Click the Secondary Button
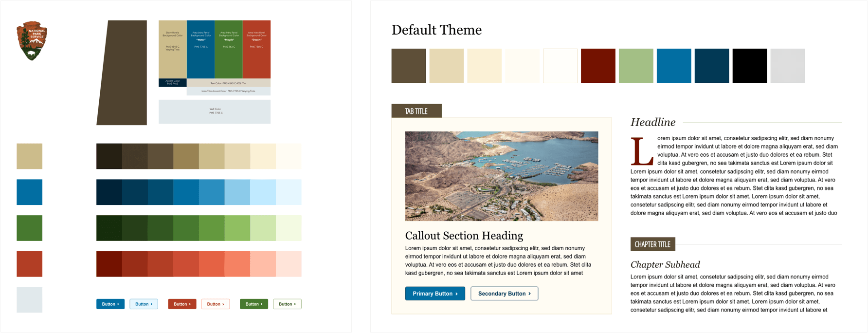Viewport: 868px width, 333px height. (x=504, y=294)
